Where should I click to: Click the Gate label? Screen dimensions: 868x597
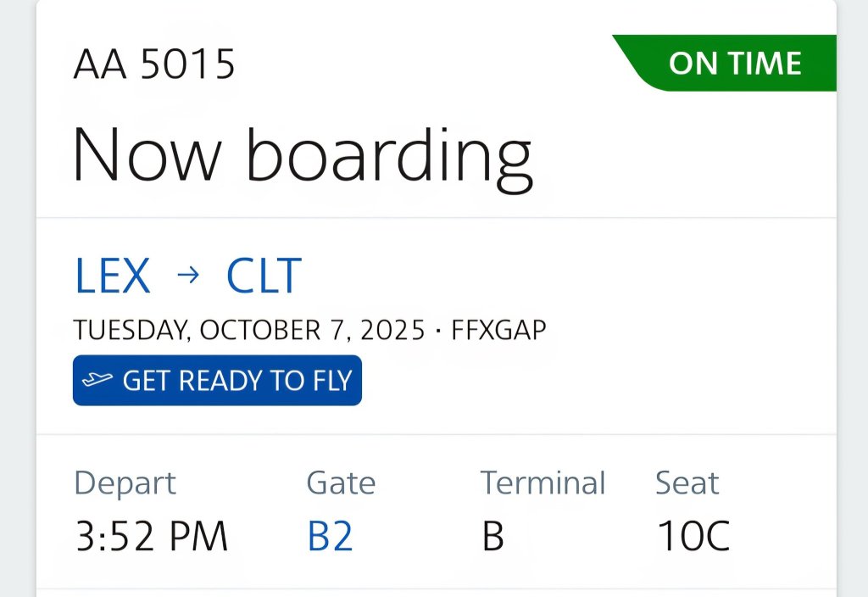341,483
